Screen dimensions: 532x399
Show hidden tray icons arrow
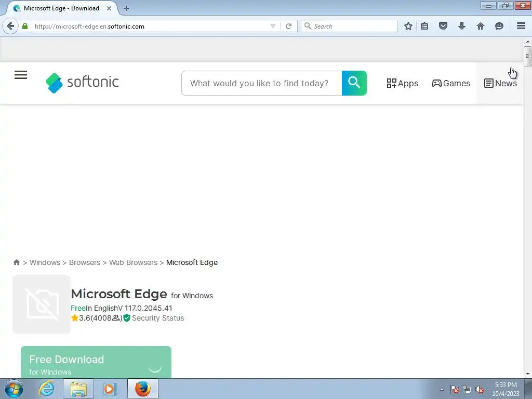(442, 389)
